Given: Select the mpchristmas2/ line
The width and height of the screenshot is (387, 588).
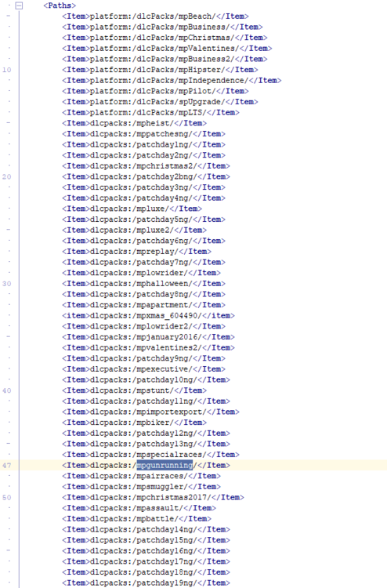Looking at the screenshot, I should click(146, 165).
